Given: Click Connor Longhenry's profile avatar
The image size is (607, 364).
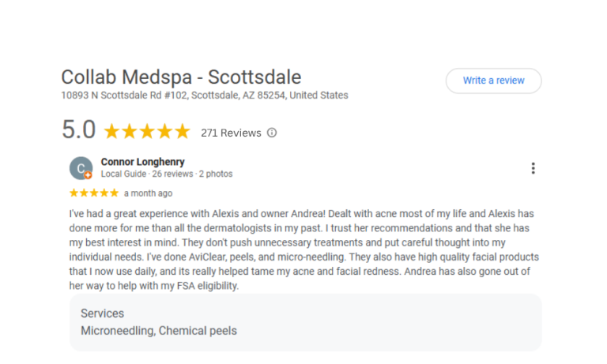Looking at the screenshot, I should (x=81, y=167).
